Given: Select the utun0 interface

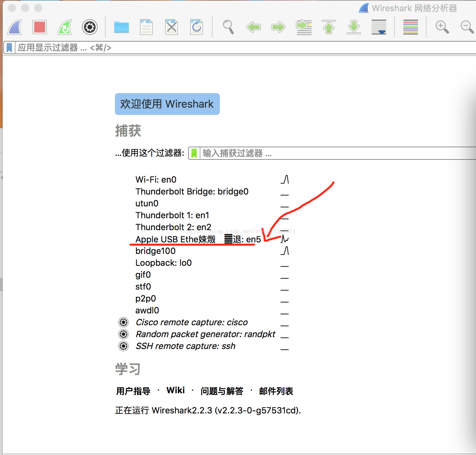Looking at the screenshot, I should click(147, 203).
